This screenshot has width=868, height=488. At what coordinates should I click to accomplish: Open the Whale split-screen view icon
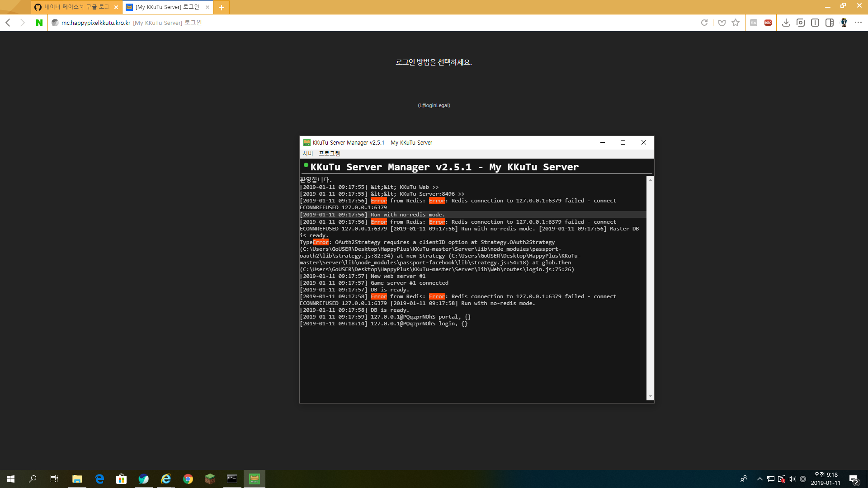coord(830,23)
